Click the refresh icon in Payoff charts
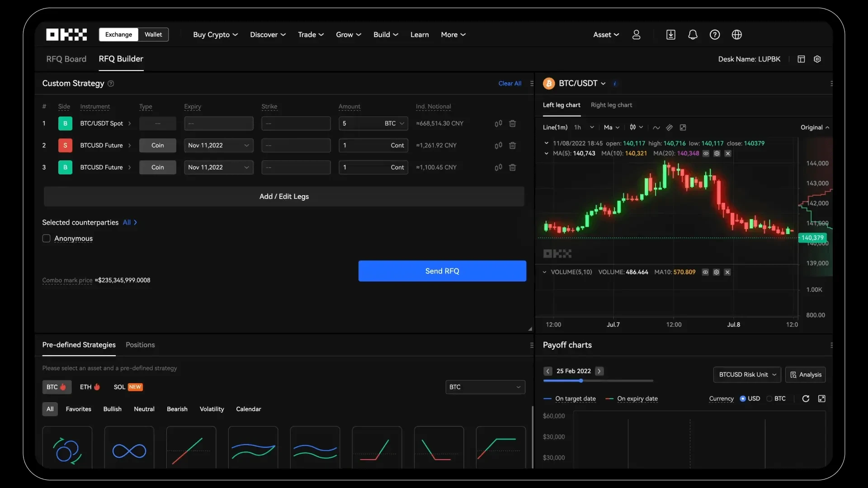Screen dimensions: 868x488 click(x=806, y=398)
